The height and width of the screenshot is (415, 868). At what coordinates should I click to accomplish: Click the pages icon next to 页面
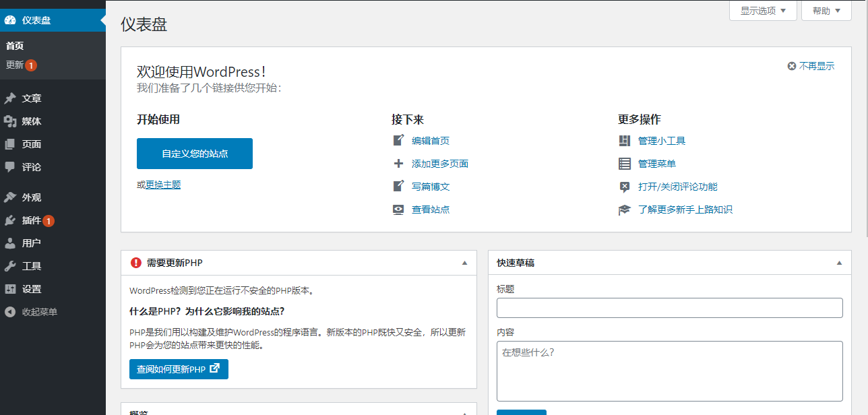pyautogui.click(x=10, y=144)
